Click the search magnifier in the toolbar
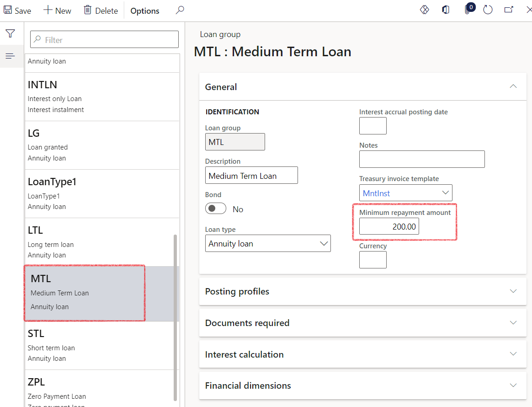The image size is (532, 407). (180, 10)
